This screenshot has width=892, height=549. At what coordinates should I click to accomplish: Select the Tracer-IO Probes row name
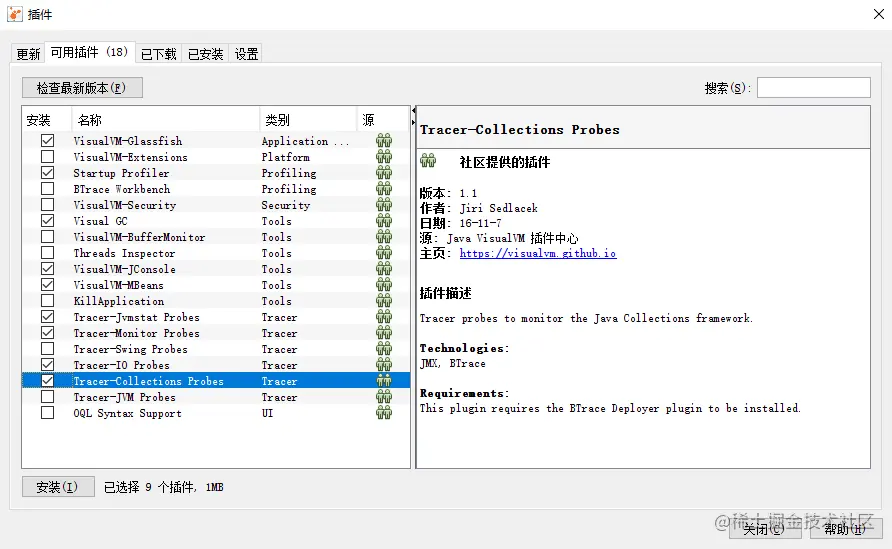pos(121,365)
